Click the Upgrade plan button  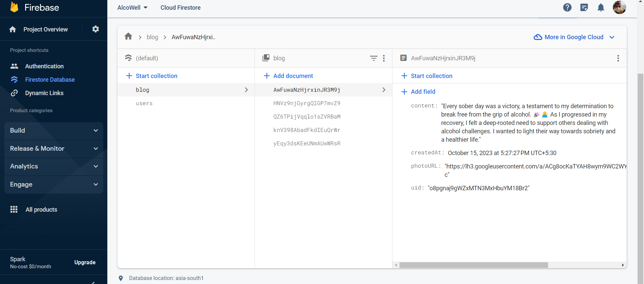(85, 263)
